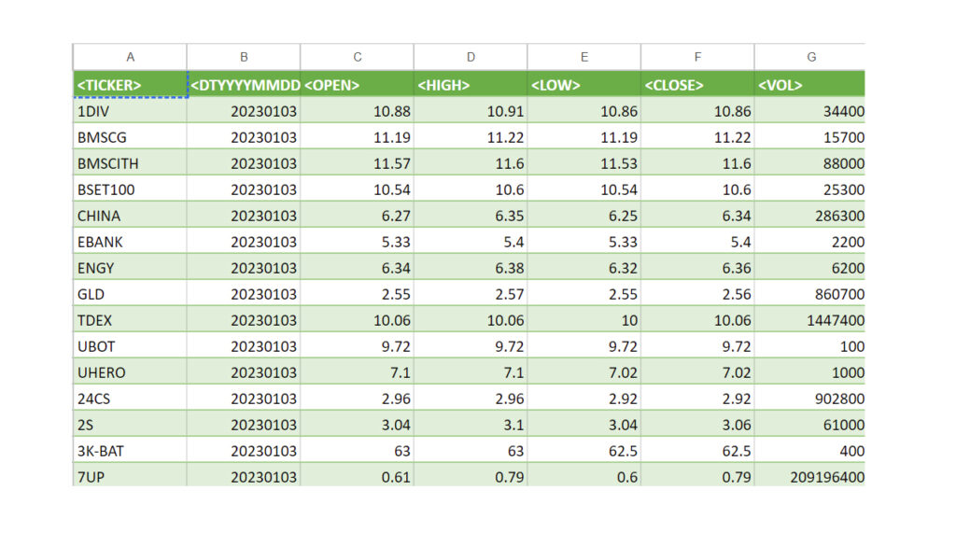
Task: Click BMSCITH low value 11.53
Action: pos(583,163)
